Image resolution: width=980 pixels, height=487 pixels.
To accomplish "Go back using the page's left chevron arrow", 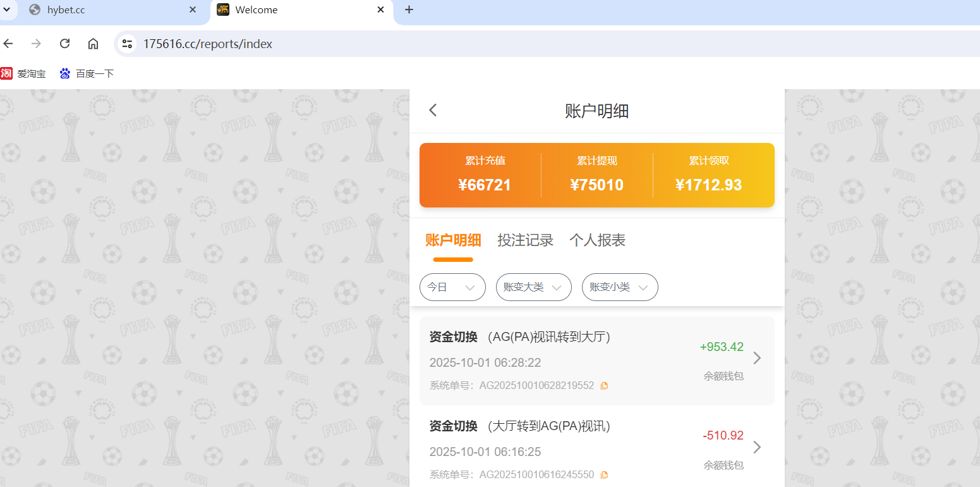I will point(432,109).
